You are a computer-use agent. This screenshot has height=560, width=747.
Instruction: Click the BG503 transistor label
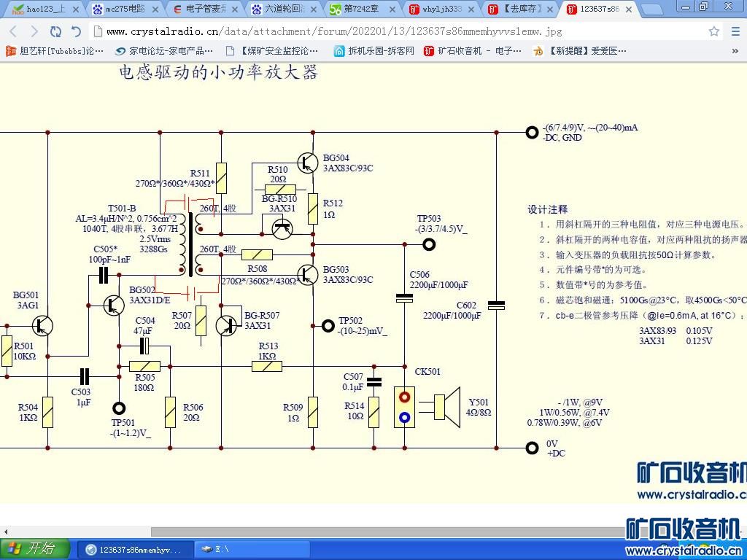[336, 270]
